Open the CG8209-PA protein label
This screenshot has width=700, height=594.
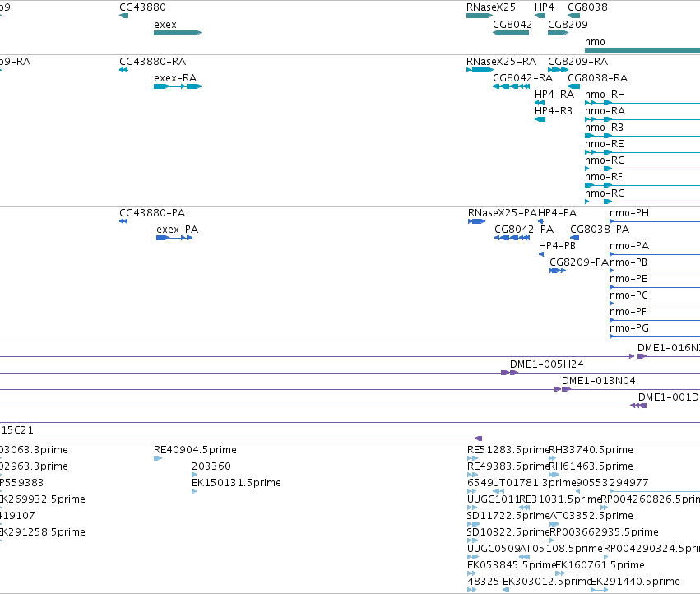tap(579, 262)
